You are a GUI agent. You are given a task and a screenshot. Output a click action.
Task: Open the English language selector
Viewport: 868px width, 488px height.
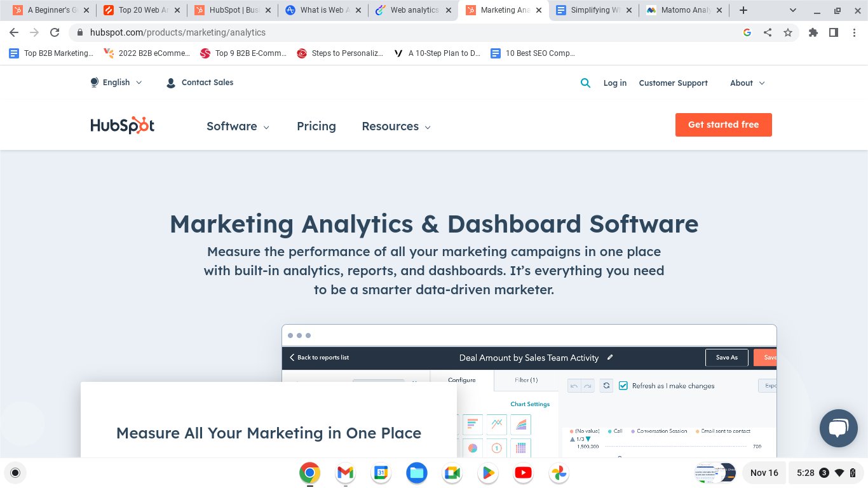pos(116,82)
